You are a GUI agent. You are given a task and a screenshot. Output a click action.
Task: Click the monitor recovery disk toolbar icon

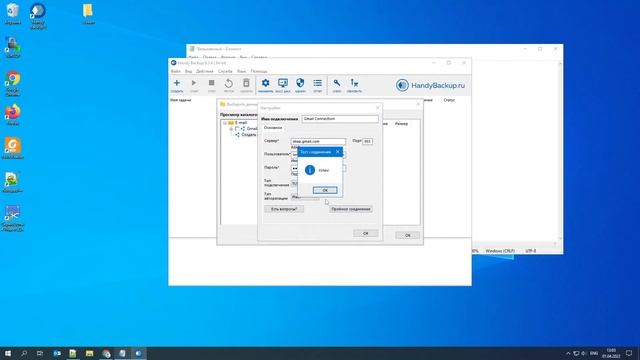(x=282, y=85)
